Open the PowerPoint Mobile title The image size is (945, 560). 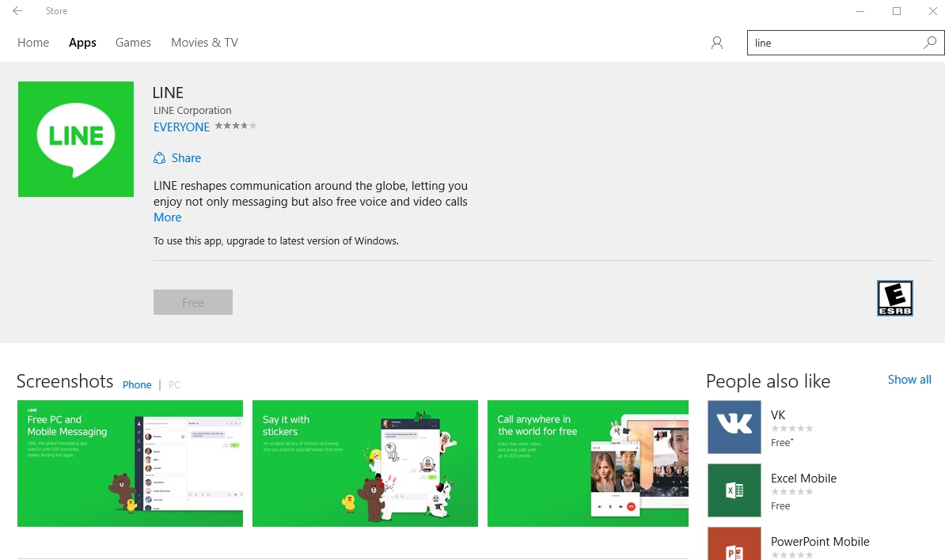click(820, 541)
